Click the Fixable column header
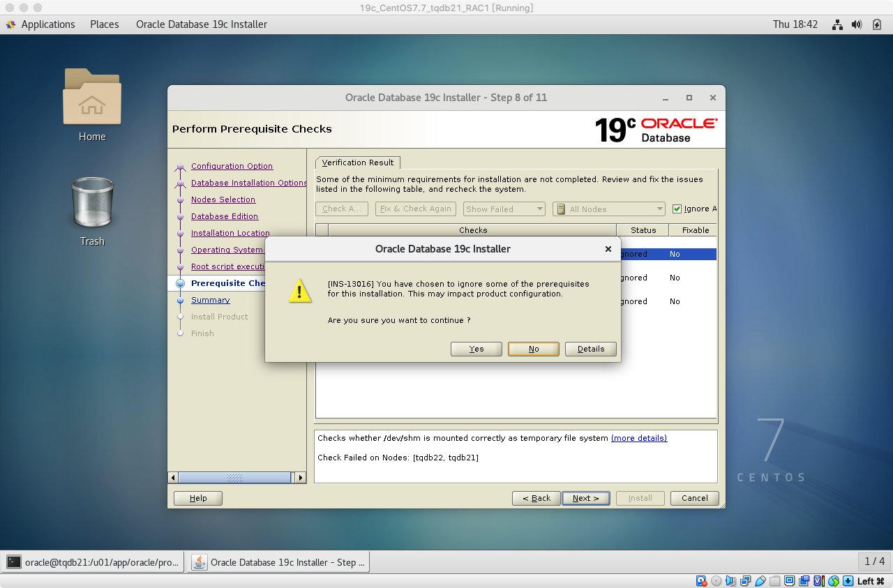The height and width of the screenshot is (588, 893). pyautogui.click(x=693, y=230)
